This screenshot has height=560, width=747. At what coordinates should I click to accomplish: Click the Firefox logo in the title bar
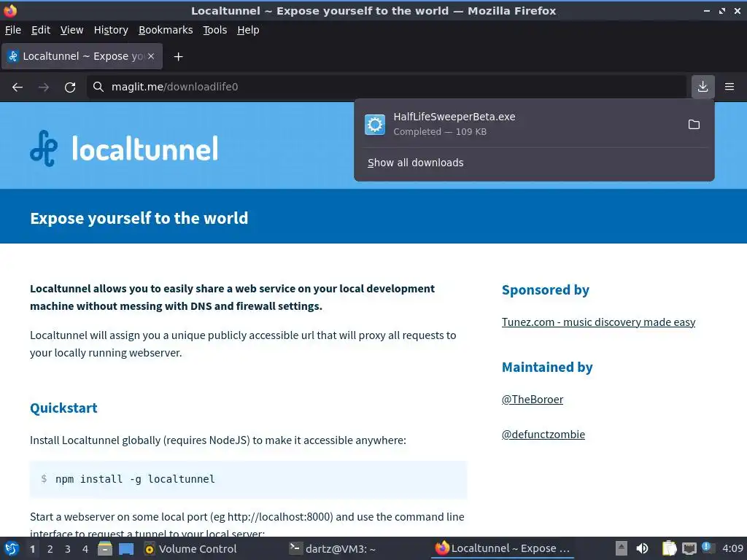10,10
